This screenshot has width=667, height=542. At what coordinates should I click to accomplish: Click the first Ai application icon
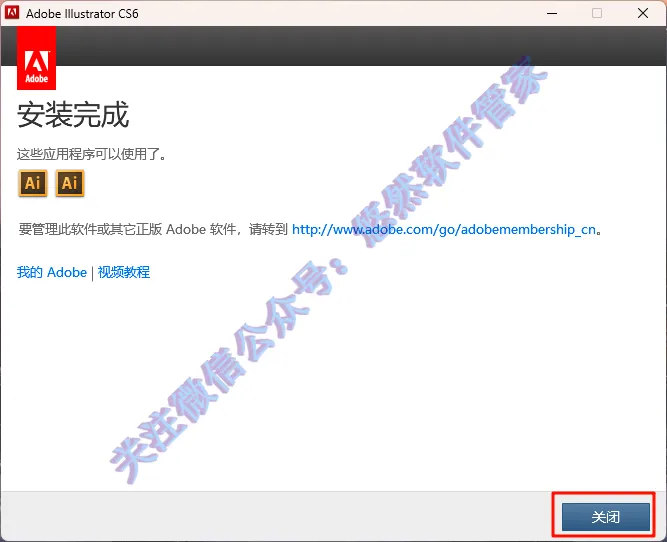[x=33, y=183]
